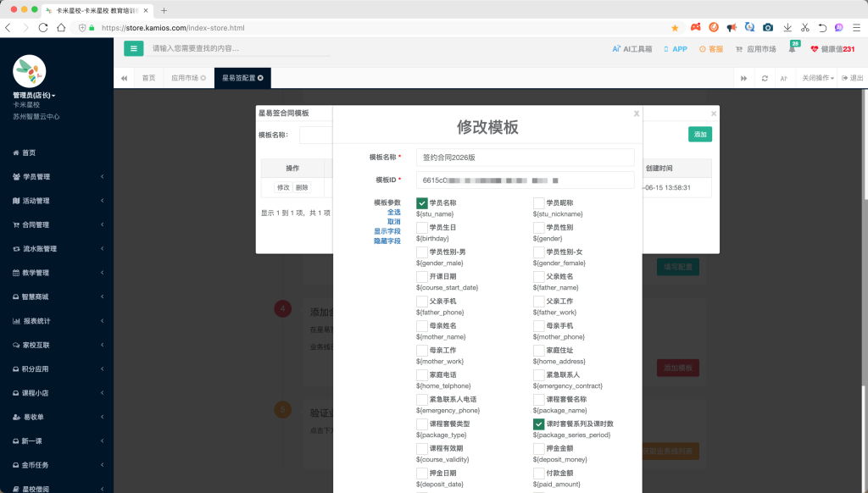Click 全选 to select all parameters
The image size is (868, 493).
tap(393, 213)
